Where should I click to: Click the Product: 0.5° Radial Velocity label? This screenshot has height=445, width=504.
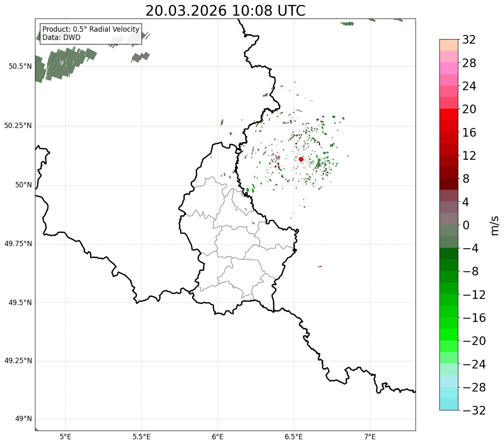point(91,30)
